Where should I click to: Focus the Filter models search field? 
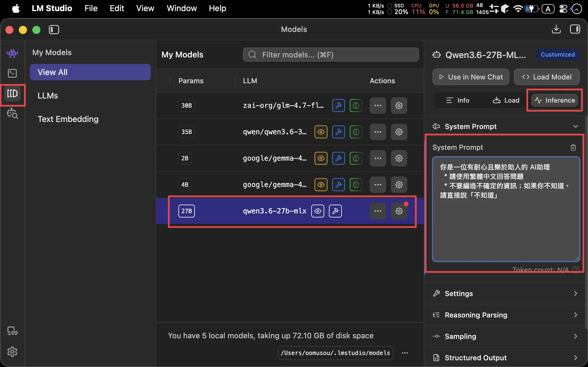[331, 55]
